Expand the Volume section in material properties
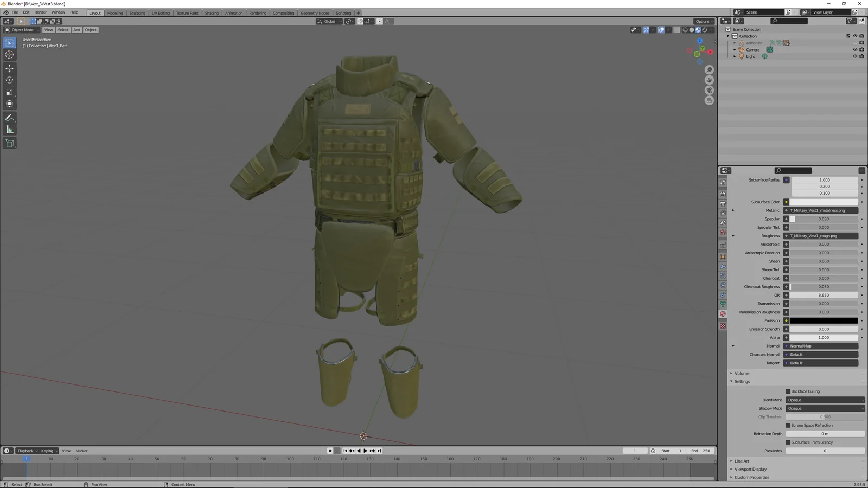The image size is (868, 488). pos(742,373)
